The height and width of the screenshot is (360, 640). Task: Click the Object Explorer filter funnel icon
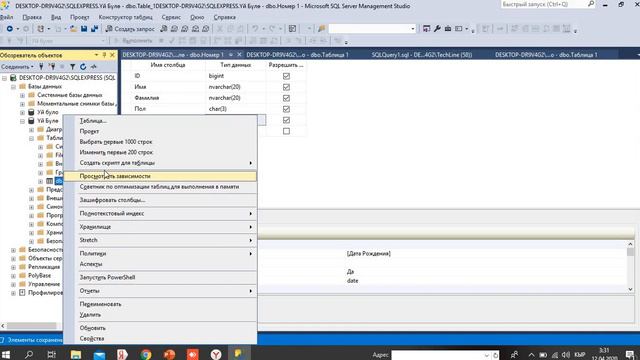coord(72,67)
